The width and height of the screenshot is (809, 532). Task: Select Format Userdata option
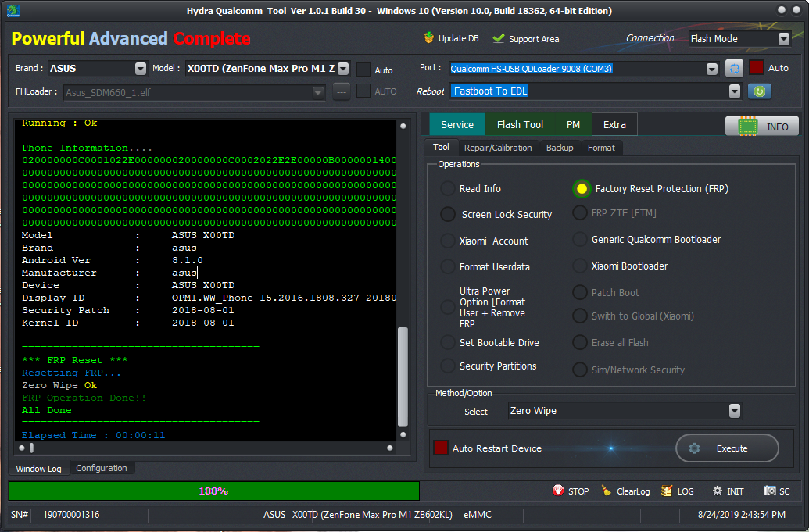click(447, 266)
